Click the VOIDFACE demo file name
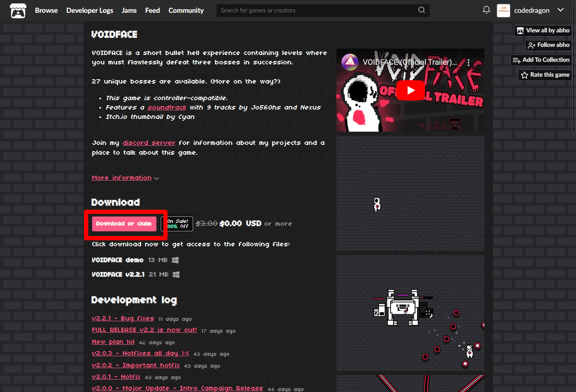Image resolution: width=576 pixels, height=392 pixels. (118, 260)
